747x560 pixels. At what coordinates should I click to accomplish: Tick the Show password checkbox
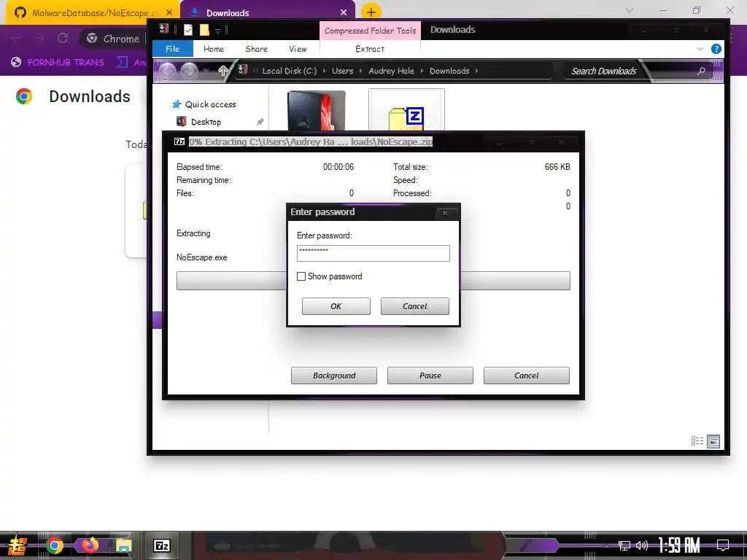[x=301, y=276]
